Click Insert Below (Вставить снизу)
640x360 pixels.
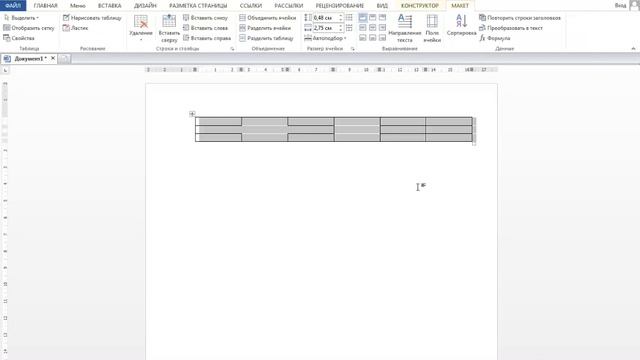pyautogui.click(x=205, y=18)
